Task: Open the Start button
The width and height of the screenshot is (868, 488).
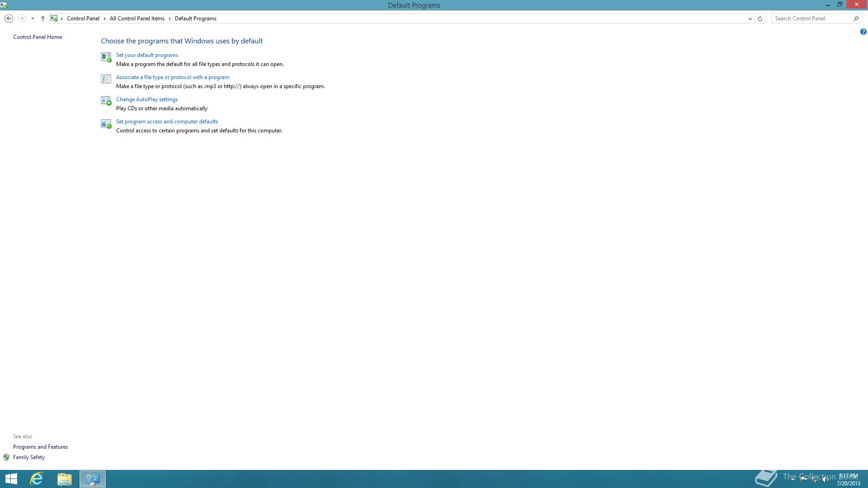Action: tap(11, 479)
